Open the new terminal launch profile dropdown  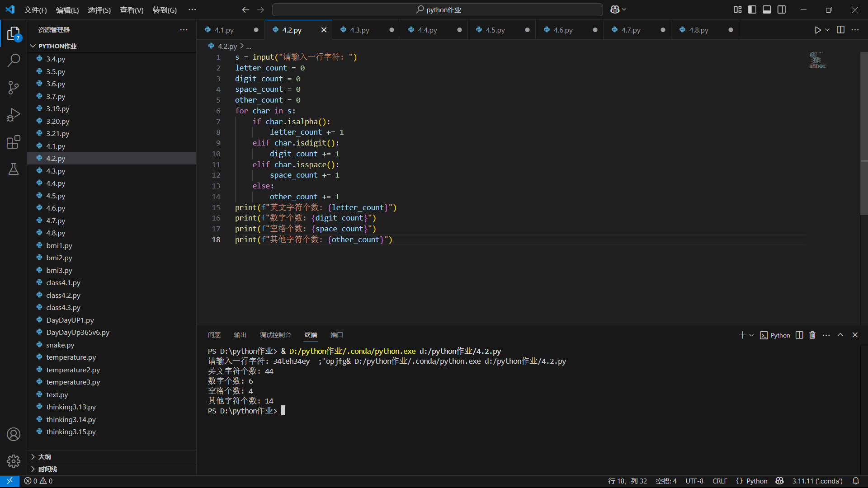coord(751,335)
